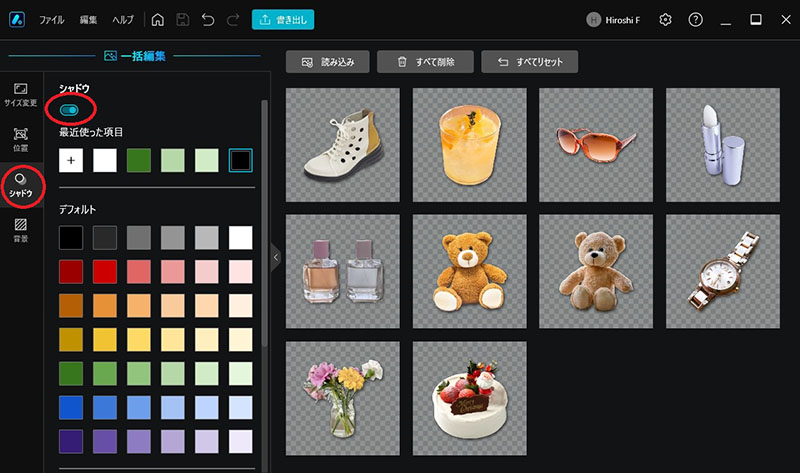Open the 編集 menu
Image resolution: width=800 pixels, height=473 pixels.
click(88, 20)
